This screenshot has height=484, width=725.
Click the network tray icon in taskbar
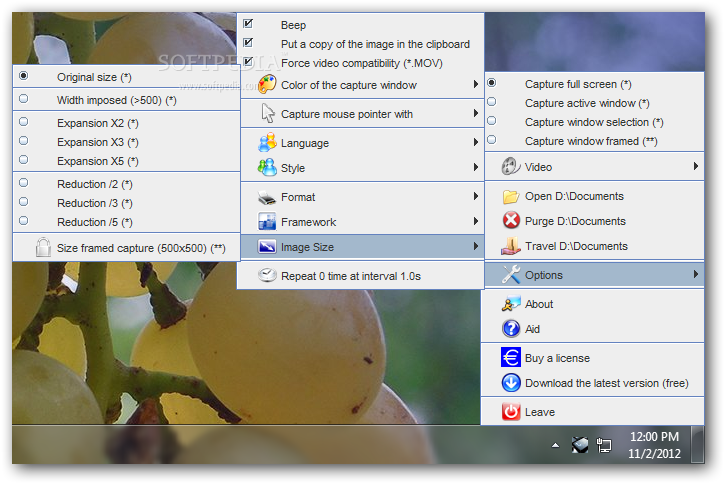click(x=604, y=446)
